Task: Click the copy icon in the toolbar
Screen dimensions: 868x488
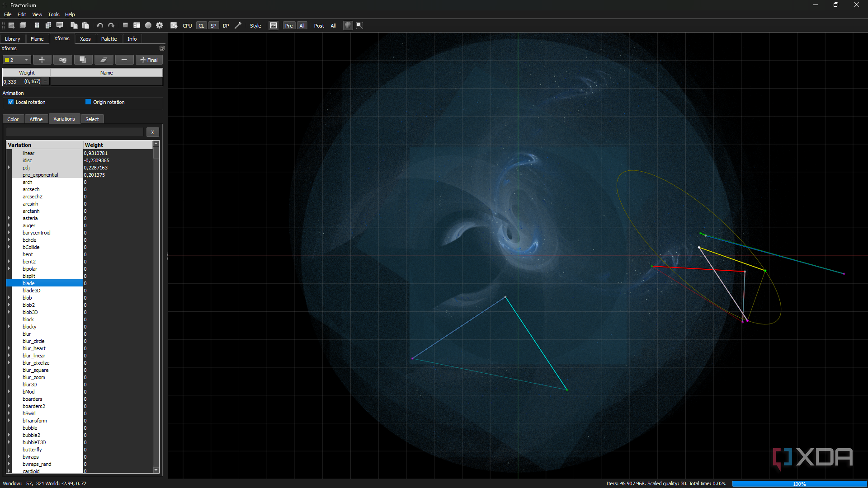Action: click(74, 25)
